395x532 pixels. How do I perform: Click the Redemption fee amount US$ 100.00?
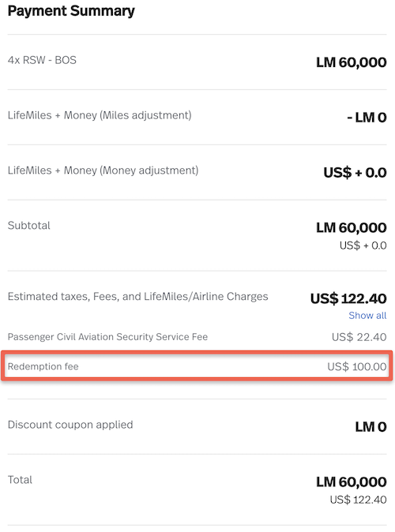click(356, 366)
